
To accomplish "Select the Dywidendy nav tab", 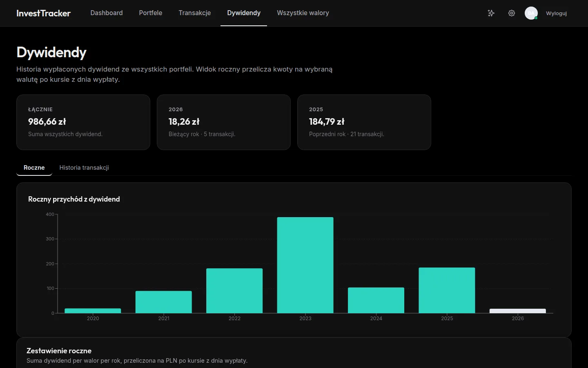I will click(244, 13).
